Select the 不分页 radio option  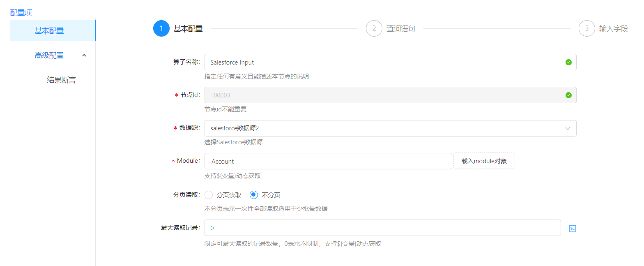[x=254, y=195]
